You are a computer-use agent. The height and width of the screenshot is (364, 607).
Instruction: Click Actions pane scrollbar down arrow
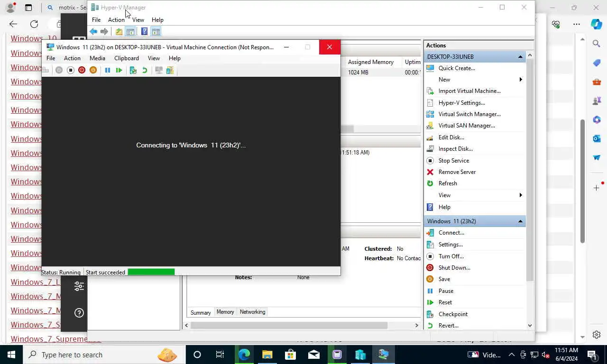coord(530,326)
